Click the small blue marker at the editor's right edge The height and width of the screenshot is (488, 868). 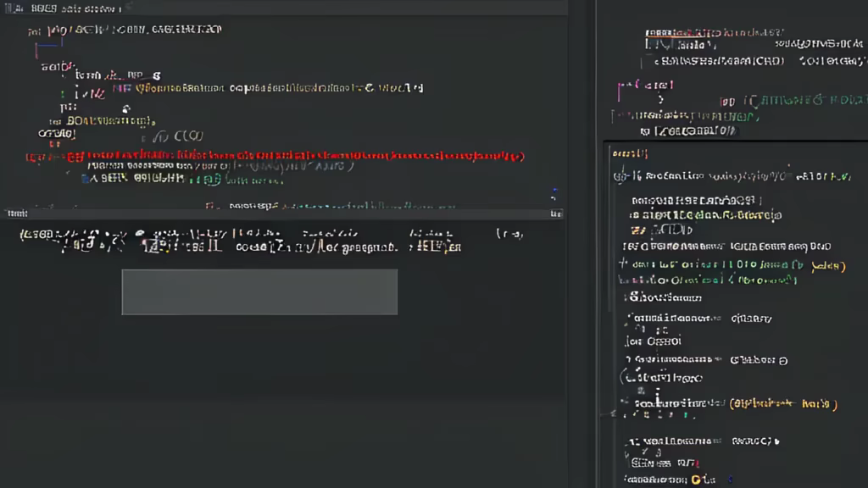click(554, 193)
